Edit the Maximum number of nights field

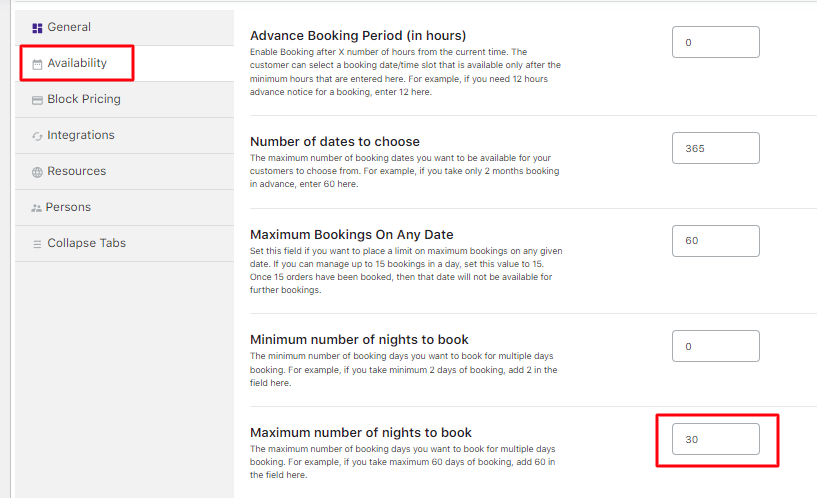[x=715, y=439]
